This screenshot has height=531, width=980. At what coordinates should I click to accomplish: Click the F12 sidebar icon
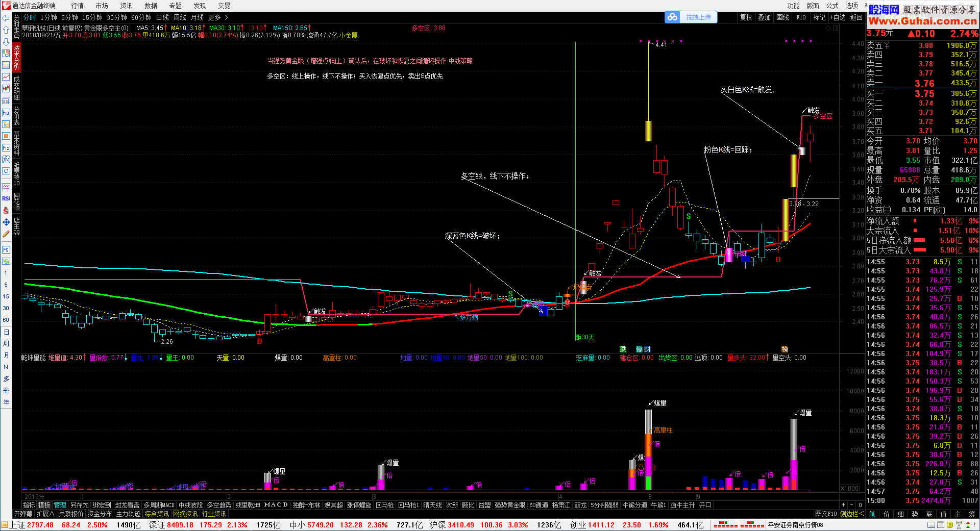(6, 148)
